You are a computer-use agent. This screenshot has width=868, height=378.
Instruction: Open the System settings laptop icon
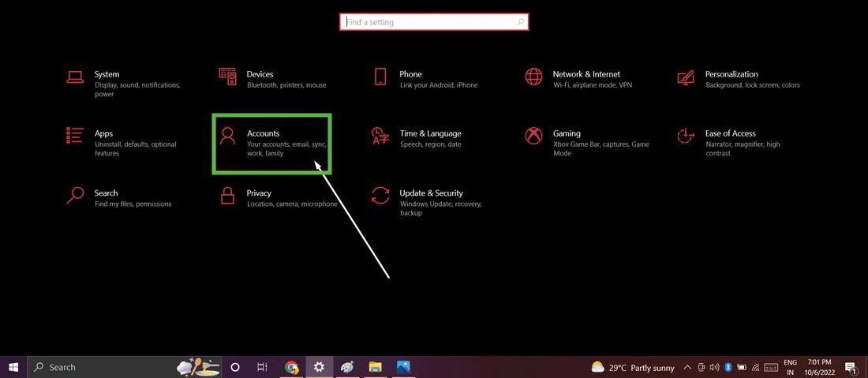(75, 77)
